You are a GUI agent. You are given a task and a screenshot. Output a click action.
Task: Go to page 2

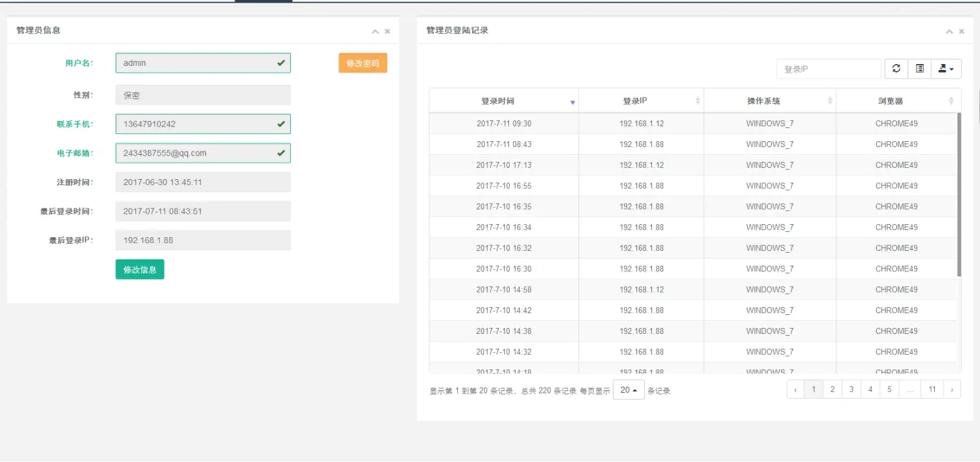(x=832, y=389)
